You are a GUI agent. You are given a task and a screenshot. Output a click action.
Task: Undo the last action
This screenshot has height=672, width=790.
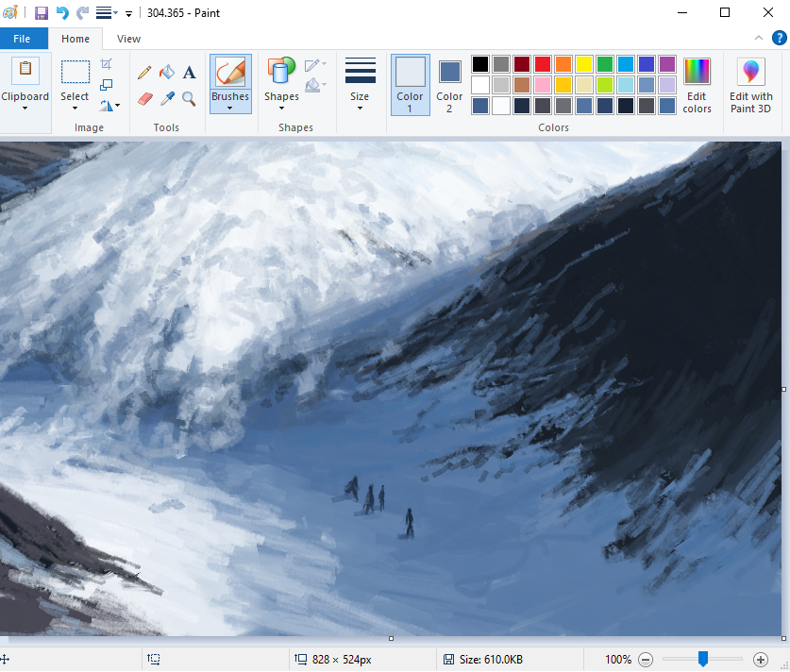click(62, 12)
